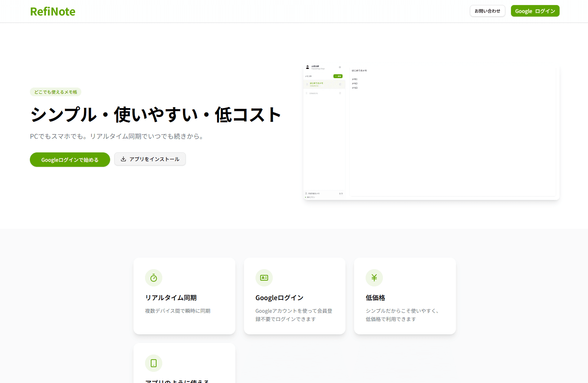Click the RefiNote logo
This screenshot has width=588, height=383.
(53, 12)
